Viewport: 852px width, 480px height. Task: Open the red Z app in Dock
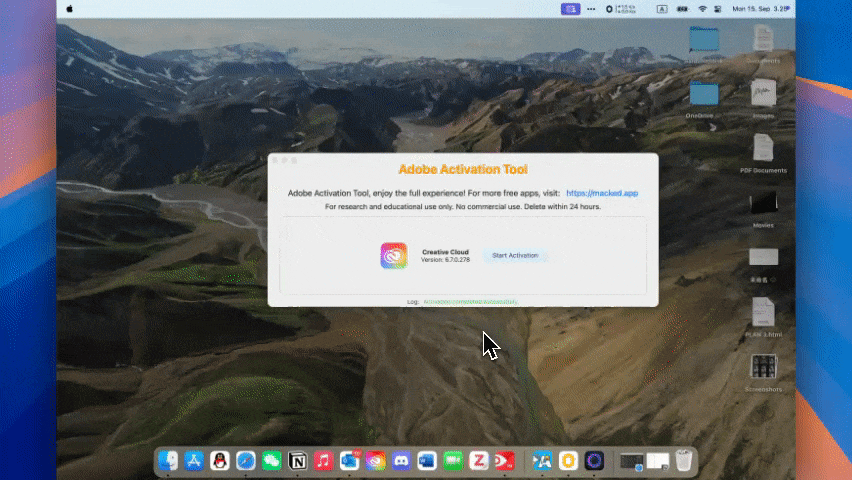(479, 461)
